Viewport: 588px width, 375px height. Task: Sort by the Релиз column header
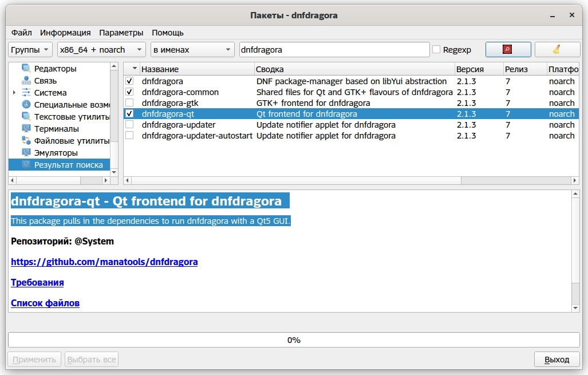point(525,69)
